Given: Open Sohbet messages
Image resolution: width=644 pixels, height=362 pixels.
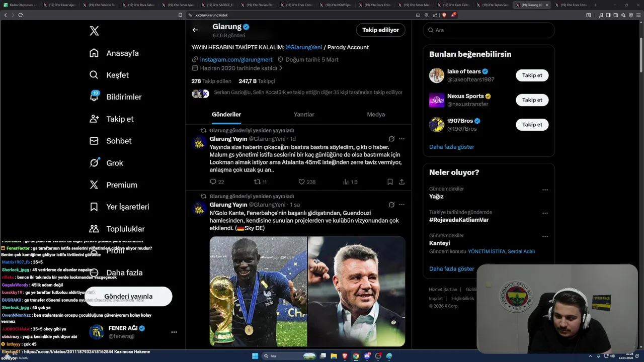Looking at the screenshot, I should tap(111, 141).
